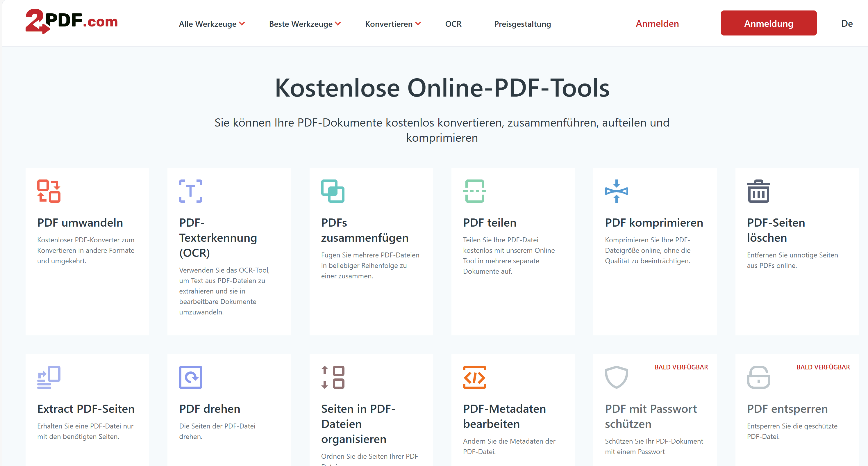Click description 'Teilen Sie Ihre PDF-Datei kostenlos'

510,256
